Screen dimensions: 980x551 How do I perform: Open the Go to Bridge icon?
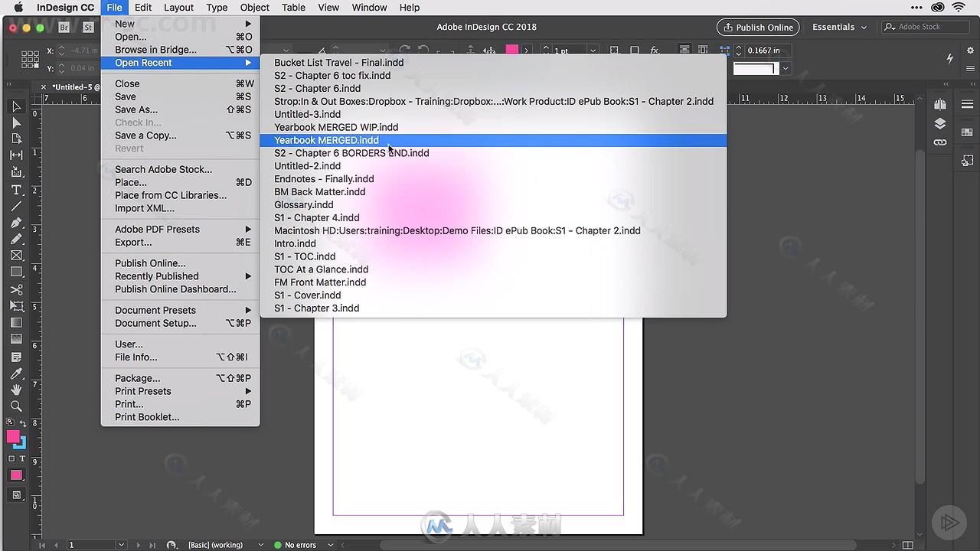[64, 27]
